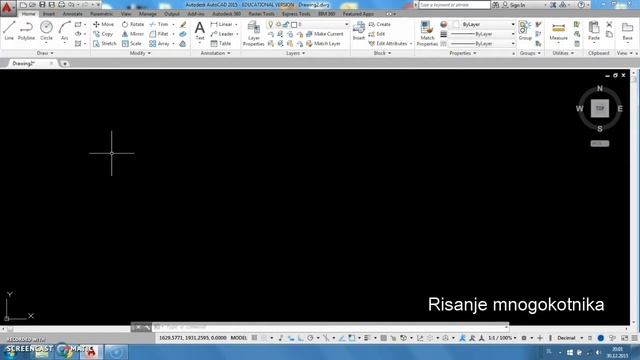Click the Match Layer button
Viewport: 640px width, 360px height.
tap(323, 43)
